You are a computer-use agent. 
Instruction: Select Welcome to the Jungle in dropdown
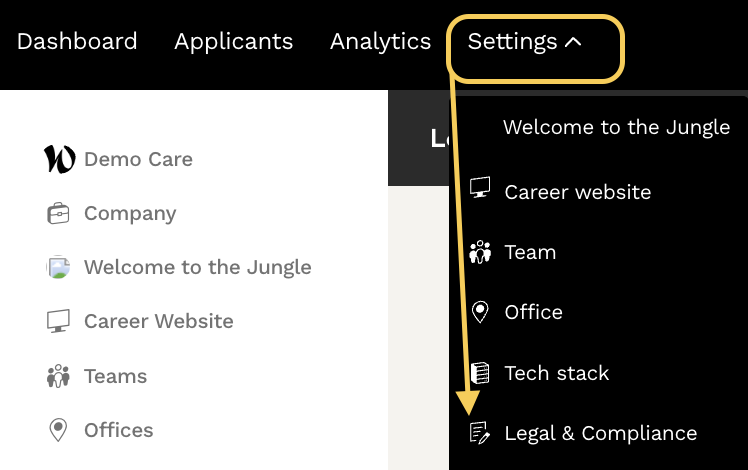click(616, 128)
